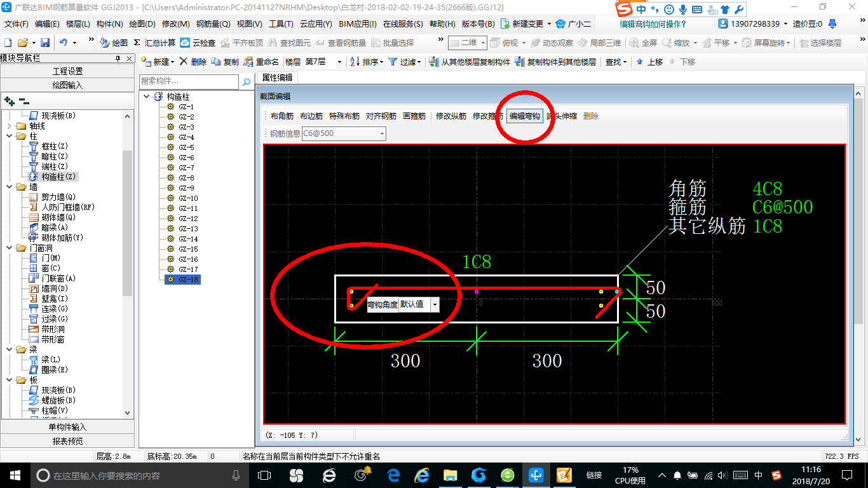Click the Save disk icon

[45, 43]
